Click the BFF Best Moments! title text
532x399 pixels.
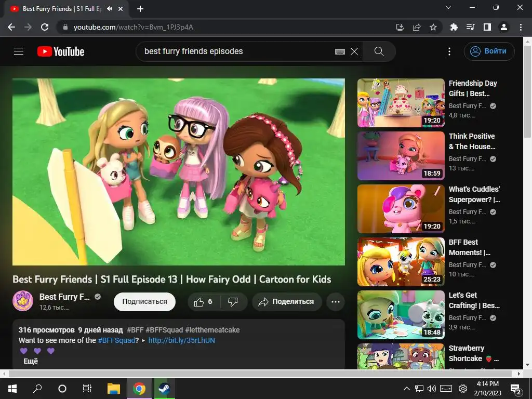[470, 247]
